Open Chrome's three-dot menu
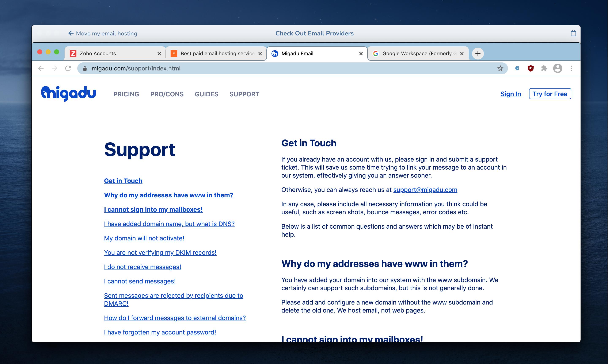The image size is (608, 364). 571,68
